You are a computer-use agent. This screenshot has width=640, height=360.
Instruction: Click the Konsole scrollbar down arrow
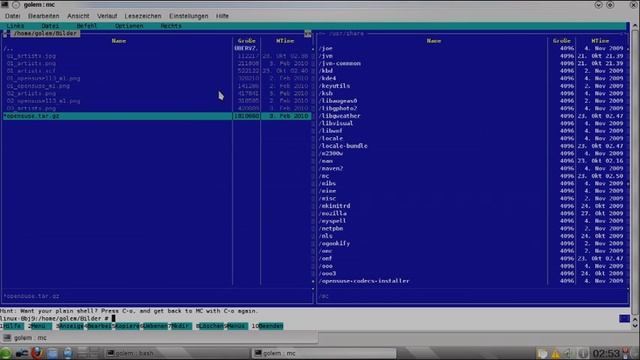click(x=635, y=326)
